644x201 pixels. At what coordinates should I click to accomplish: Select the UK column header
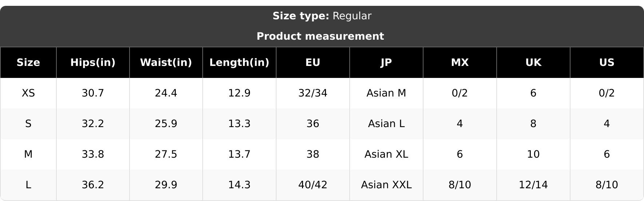pyautogui.click(x=533, y=63)
